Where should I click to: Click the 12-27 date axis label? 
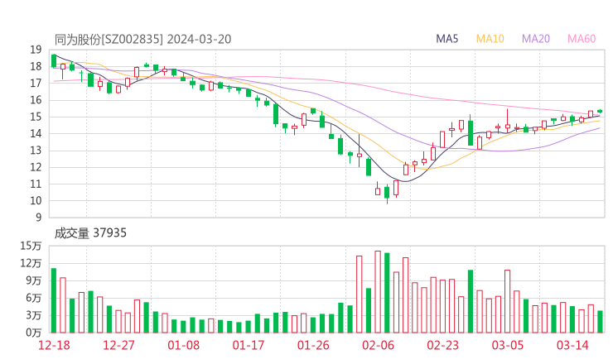pos(118,345)
